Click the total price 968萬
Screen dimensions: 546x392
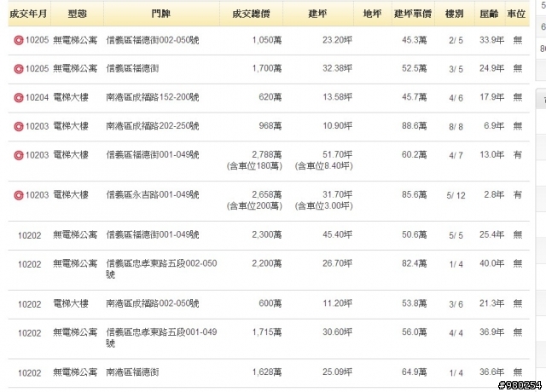(x=270, y=126)
